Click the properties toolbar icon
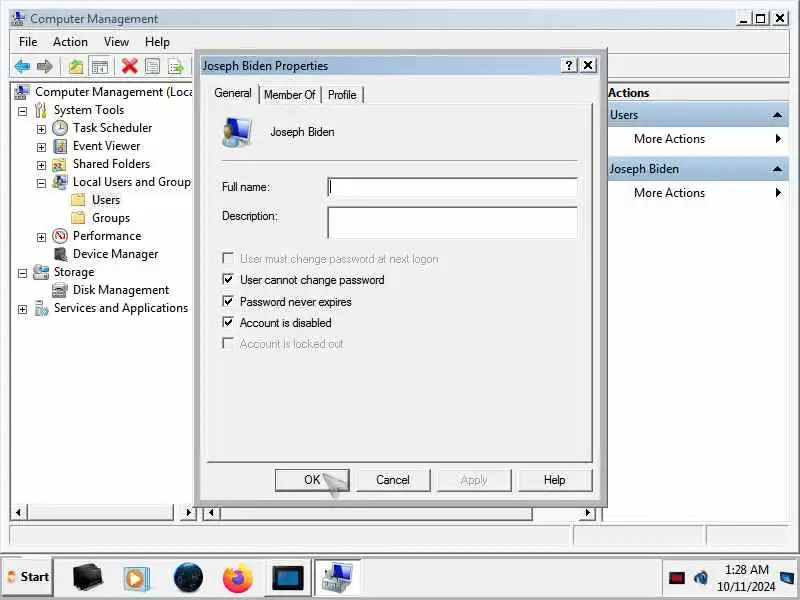800x600 pixels. tap(153, 66)
